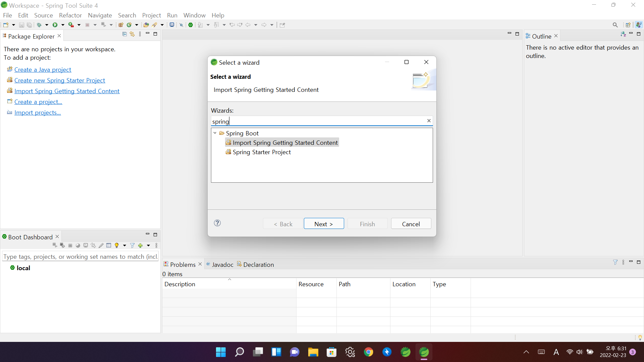Click the toolbar search magnifier icon
This screenshot has height=362, width=644.
click(x=615, y=25)
